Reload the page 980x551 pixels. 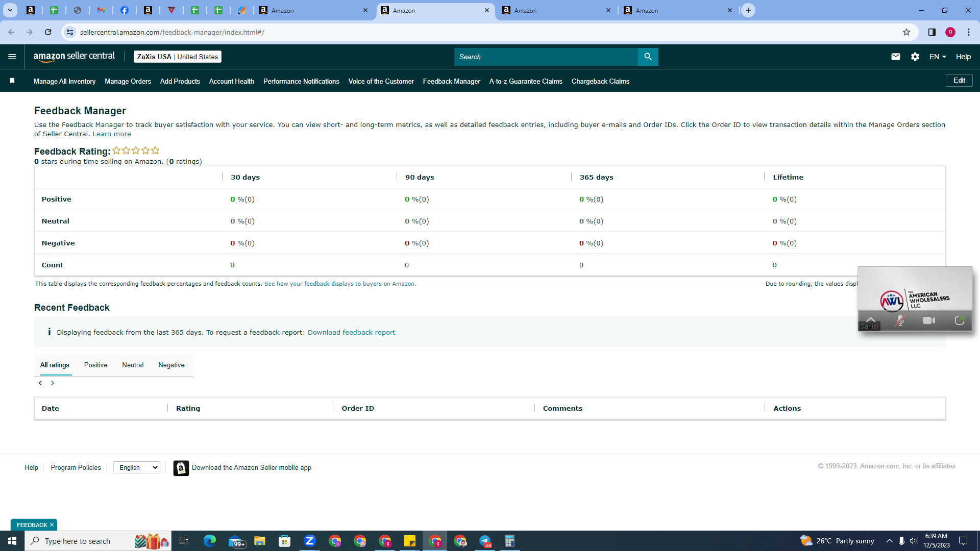[x=48, y=32]
